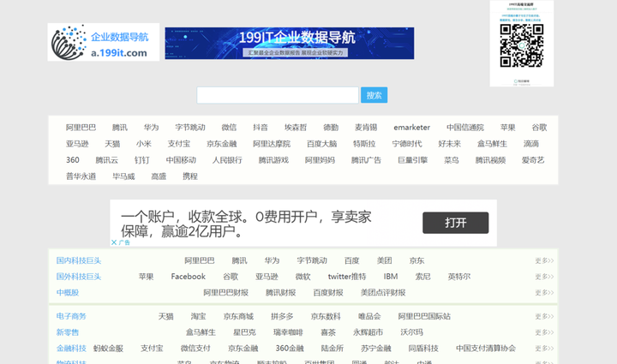This screenshot has width=617, height=364.
Task: Click twitter推特 link
Action: (347, 277)
